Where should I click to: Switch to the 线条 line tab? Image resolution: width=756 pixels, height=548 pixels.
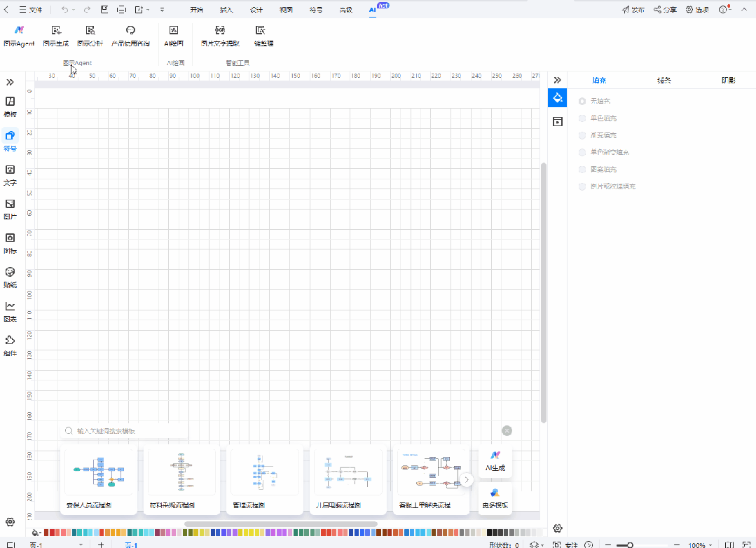pos(664,80)
